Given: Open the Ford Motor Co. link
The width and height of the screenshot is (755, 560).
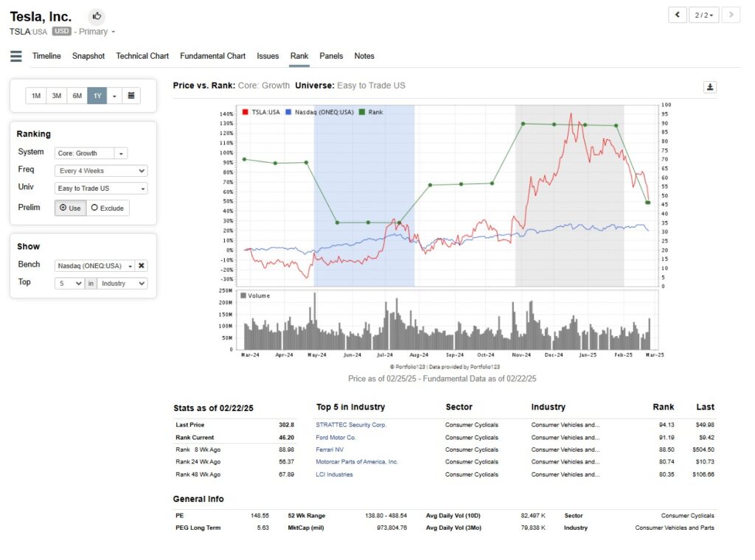Looking at the screenshot, I should [x=335, y=438].
